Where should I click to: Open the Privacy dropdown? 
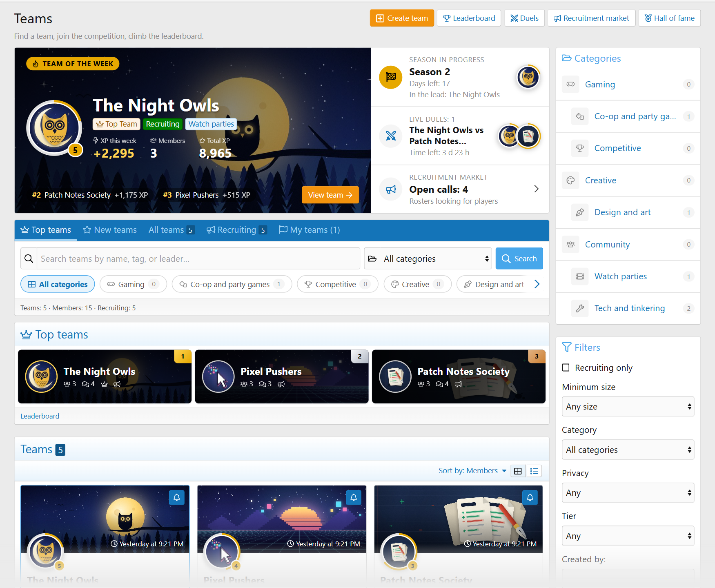628,493
